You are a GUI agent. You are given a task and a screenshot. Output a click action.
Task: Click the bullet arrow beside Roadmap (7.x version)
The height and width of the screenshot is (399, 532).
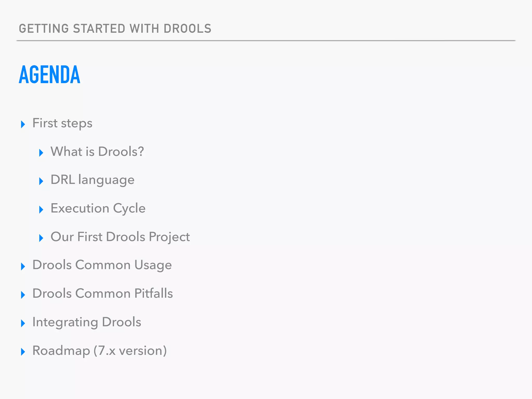tap(23, 352)
